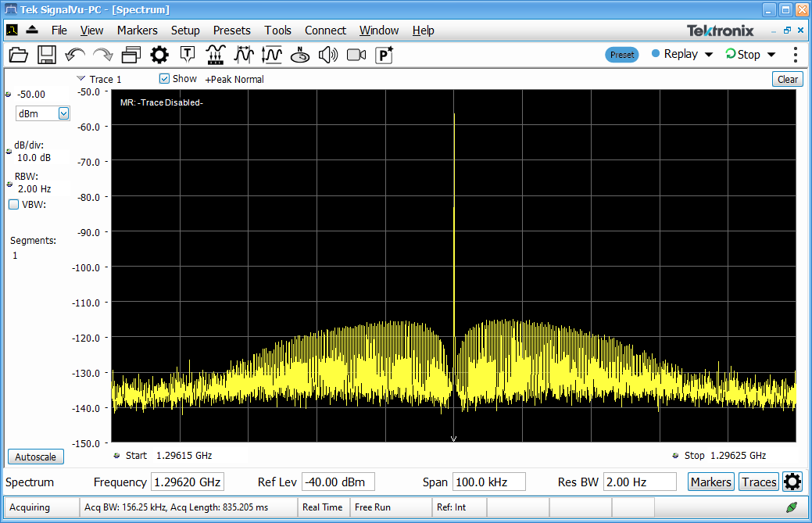
Task: Open the Tools menu
Action: pyautogui.click(x=278, y=30)
